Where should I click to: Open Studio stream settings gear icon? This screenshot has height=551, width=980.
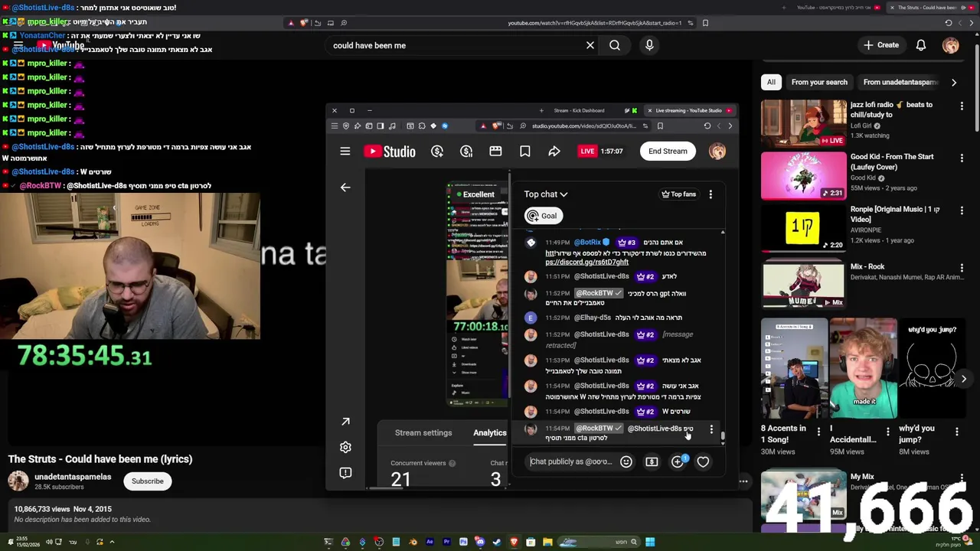point(345,447)
